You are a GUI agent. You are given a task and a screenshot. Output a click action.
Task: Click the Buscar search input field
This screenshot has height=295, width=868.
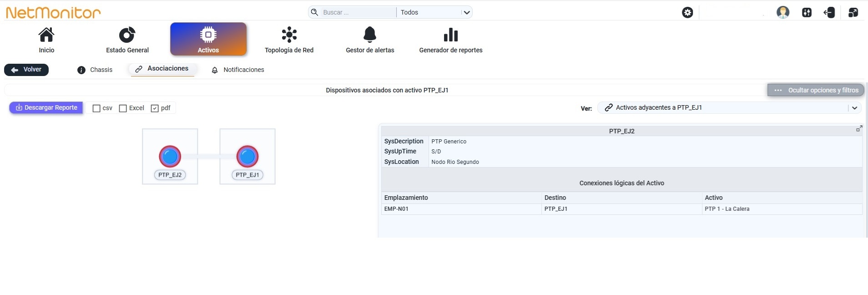point(357,12)
